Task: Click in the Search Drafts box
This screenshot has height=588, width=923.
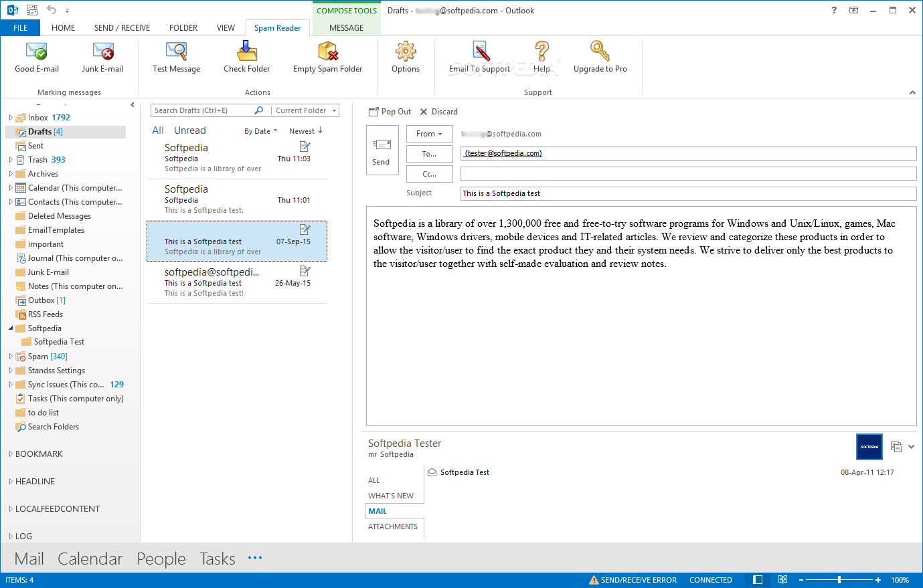Action: click(203, 110)
